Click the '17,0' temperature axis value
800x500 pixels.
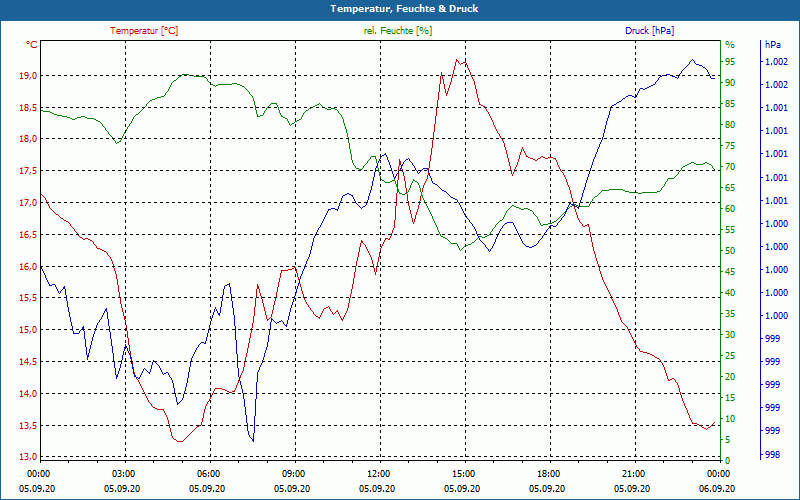coord(29,203)
